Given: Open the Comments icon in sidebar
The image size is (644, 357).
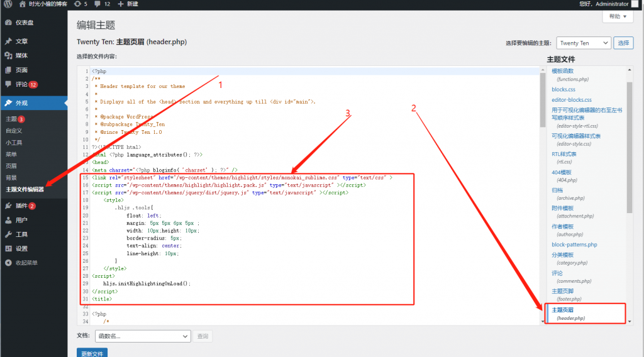Looking at the screenshot, I should tap(8, 84).
